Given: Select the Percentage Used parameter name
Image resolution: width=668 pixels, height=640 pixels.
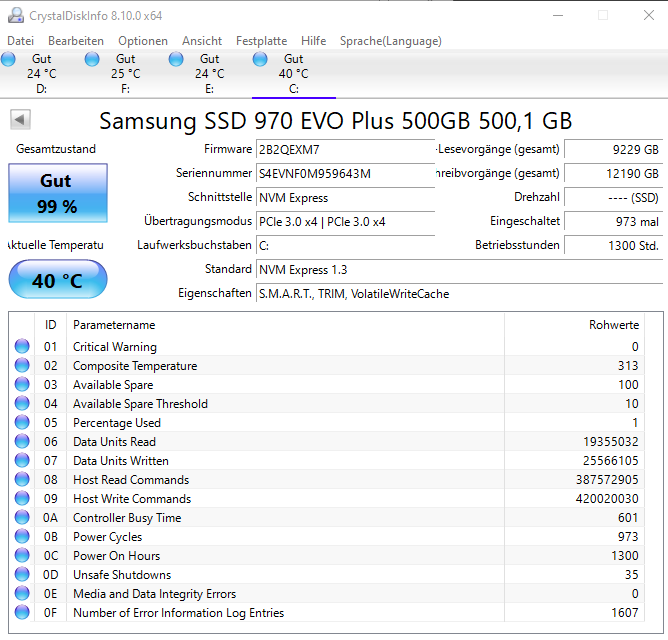Looking at the screenshot, I should click(x=117, y=423).
